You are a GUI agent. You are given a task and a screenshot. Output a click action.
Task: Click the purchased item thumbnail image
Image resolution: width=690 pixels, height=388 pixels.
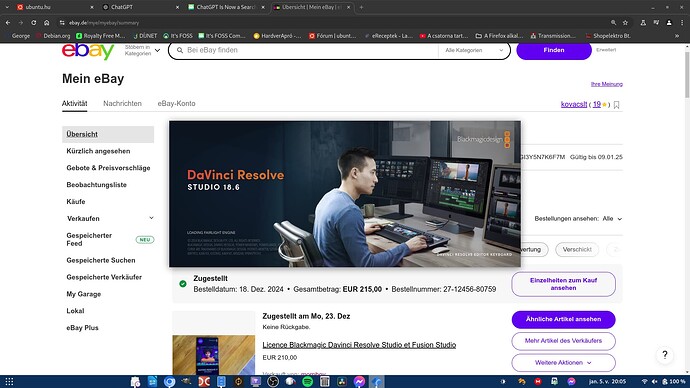[213, 355]
